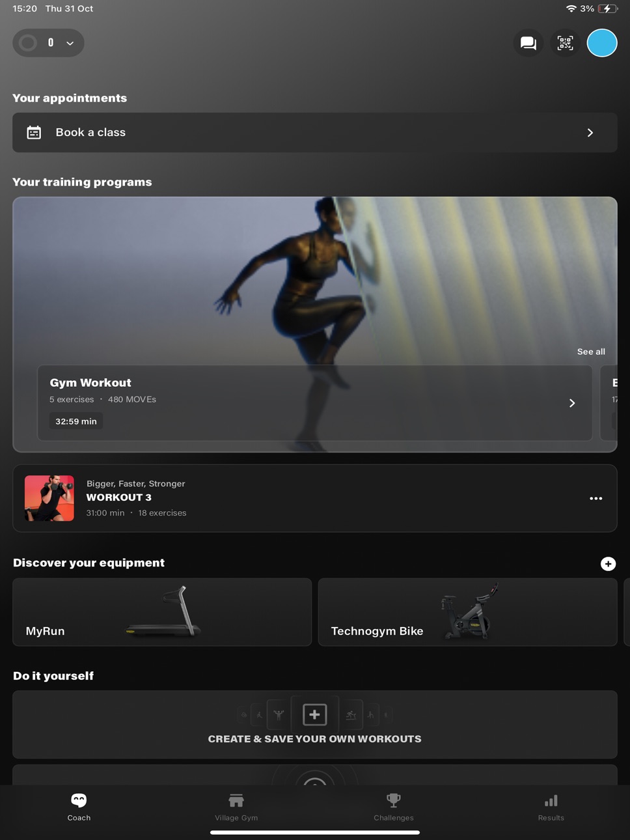Image resolution: width=630 pixels, height=840 pixels.
Task: Open the Workout 3 thumbnail image
Action: pyautogui.click(x=49, y=498)
